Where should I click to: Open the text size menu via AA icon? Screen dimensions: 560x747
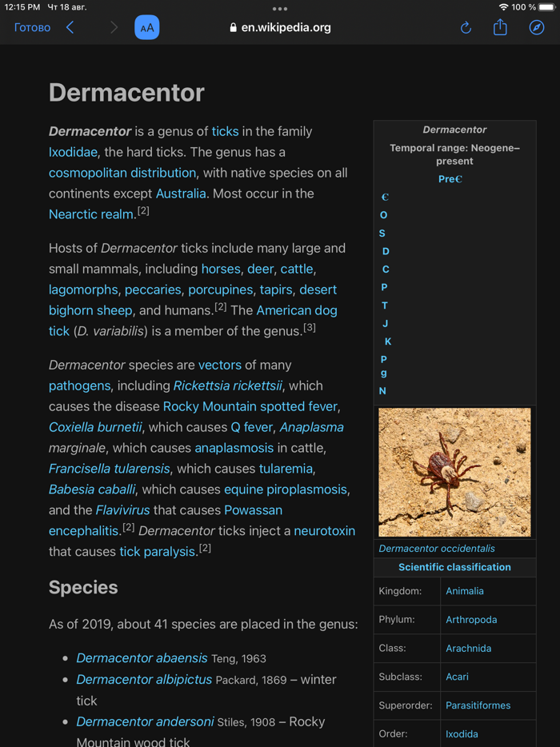point(146,26)
